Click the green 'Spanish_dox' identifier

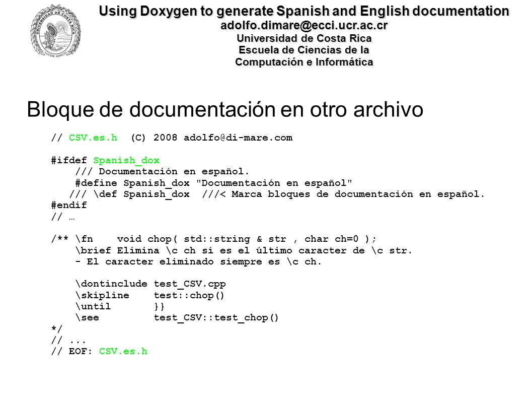pos(126,160)
